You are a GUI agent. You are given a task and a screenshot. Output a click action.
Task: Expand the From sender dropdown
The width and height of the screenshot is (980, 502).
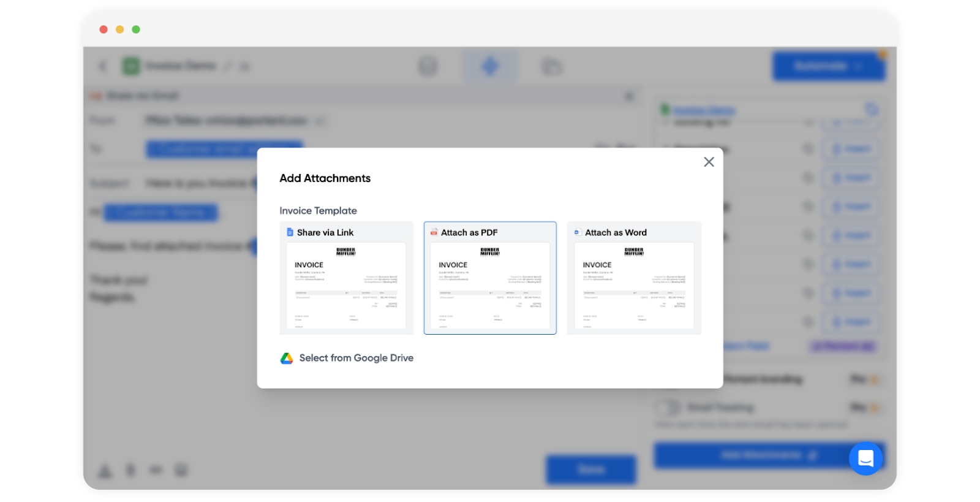click(320, 121)
